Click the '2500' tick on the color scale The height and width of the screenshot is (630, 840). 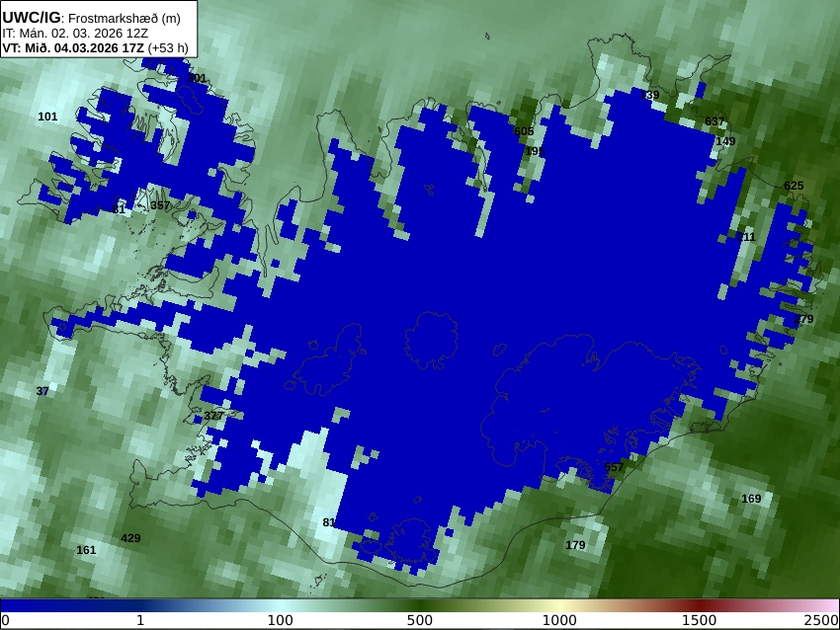[822, 620]
